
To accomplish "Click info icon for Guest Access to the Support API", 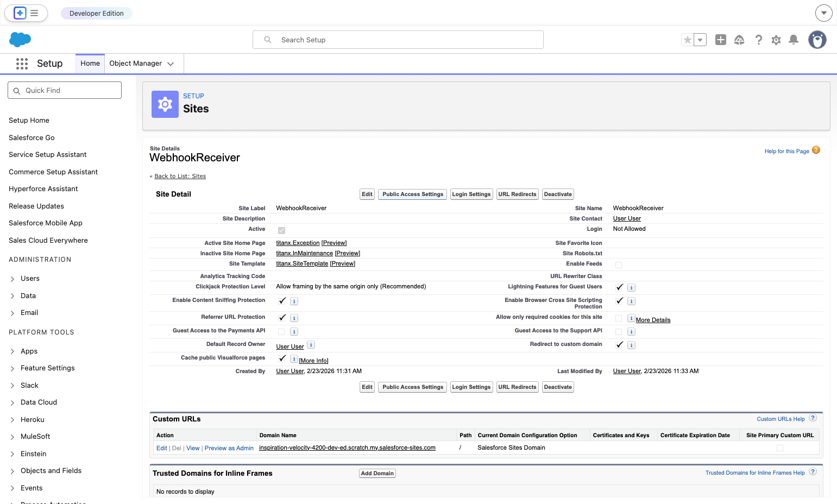I will coord(631,332).
